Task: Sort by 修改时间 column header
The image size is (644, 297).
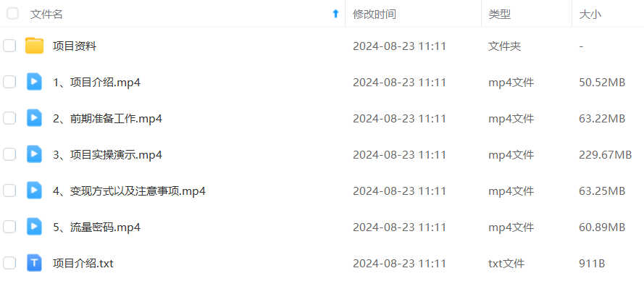Action: 375,14
